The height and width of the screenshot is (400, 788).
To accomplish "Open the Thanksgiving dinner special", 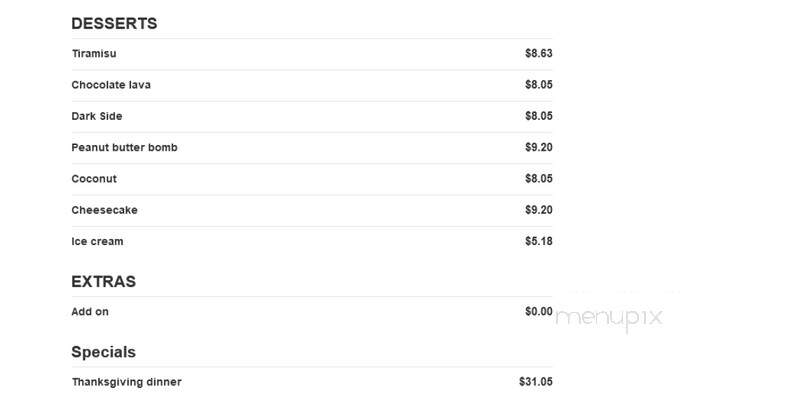I will click(312, 382).
